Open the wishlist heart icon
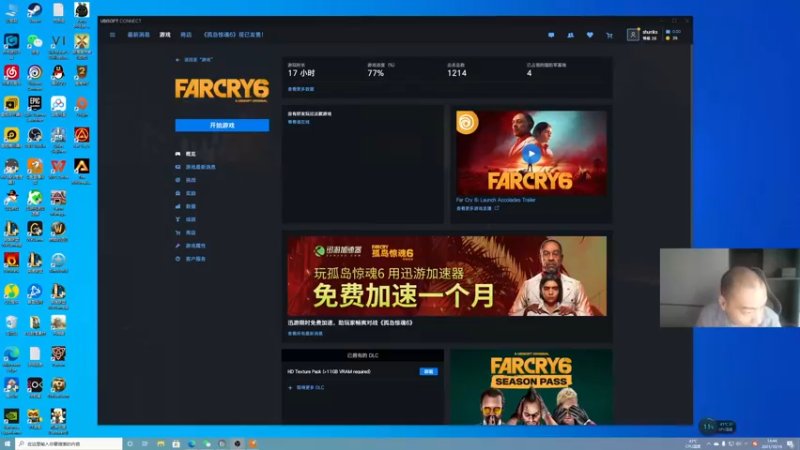Image resolution: width=800 pixels, height=450 pixels. (x=590, y=35)
